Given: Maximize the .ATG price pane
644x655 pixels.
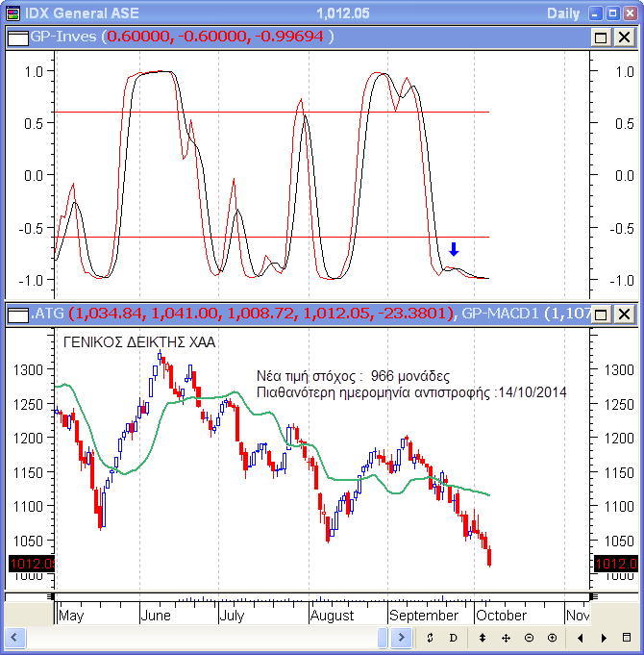Looking at the screenshot, I should (602, 315).
